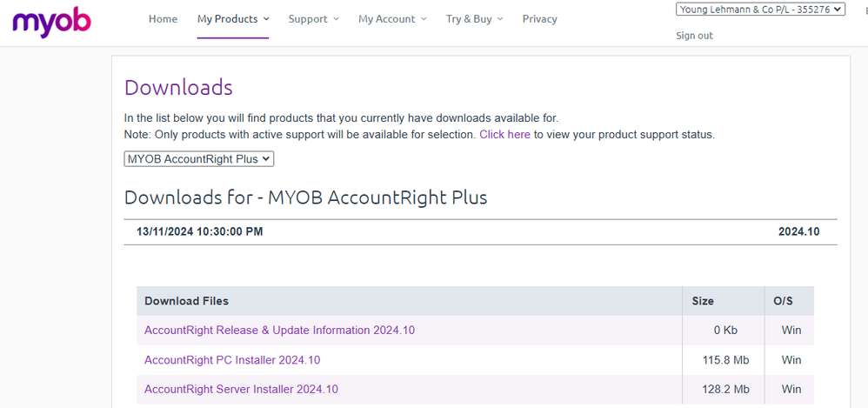Viewport: 868px width, 408px height.
Task: Click the 2024.10 version label
Action: [x=798, y=232]
